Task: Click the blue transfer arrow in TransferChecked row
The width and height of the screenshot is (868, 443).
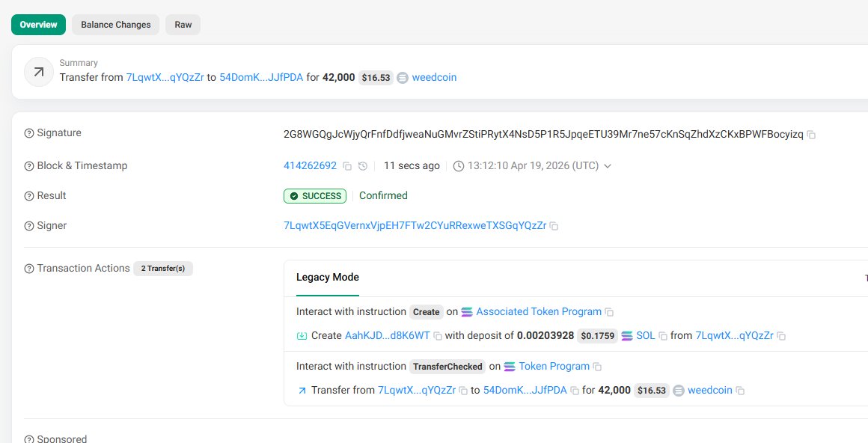Action: pos(302,391)
